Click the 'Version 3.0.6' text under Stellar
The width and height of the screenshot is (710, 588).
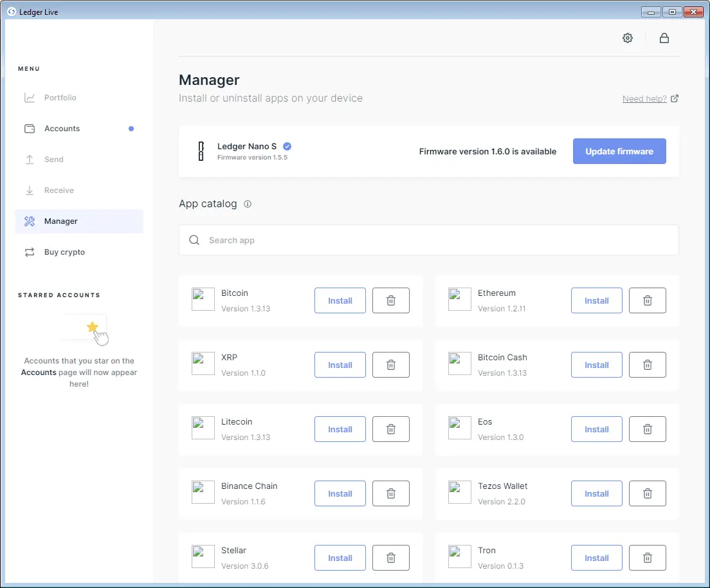tap(244, 565)
